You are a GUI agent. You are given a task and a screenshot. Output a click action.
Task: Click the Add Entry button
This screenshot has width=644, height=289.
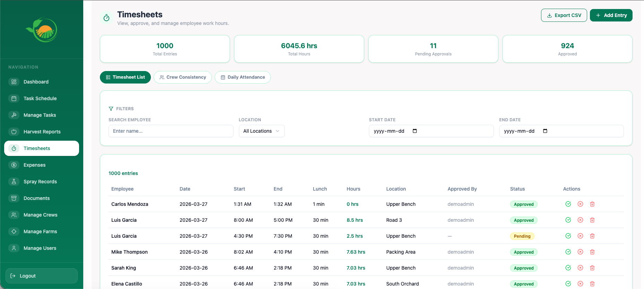(611, 15)
